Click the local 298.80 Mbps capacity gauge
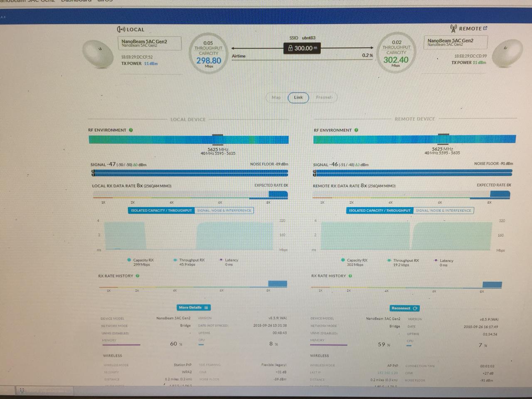Viewport: 532px width, 399px height. click(208, 54)
